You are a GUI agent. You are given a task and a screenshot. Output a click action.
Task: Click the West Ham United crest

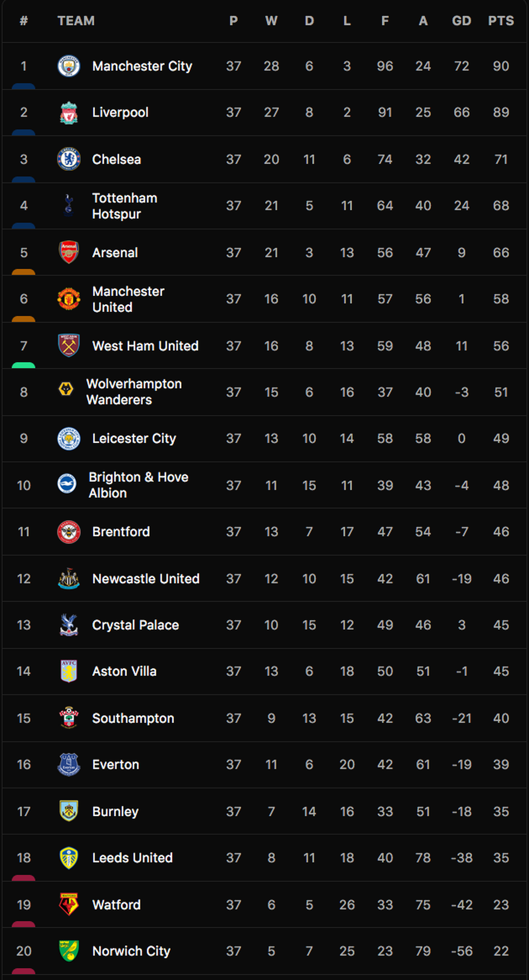tap(69, 345)
